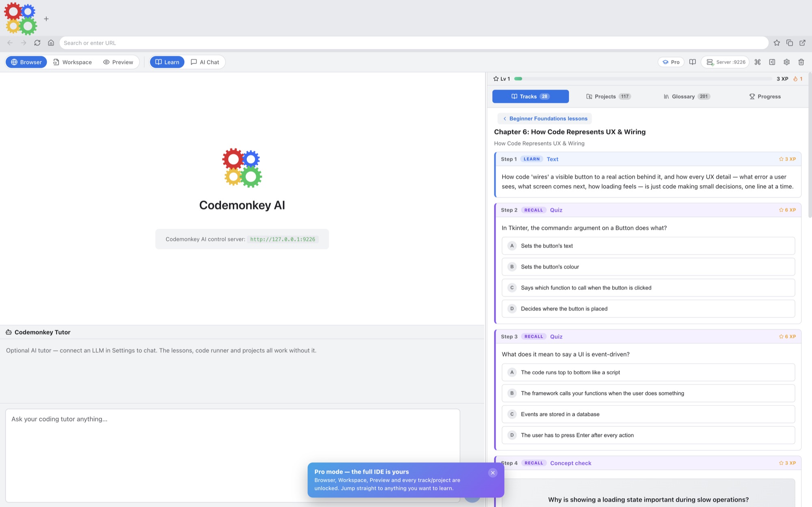Choose C: Events are stored in database

(648, 414)
